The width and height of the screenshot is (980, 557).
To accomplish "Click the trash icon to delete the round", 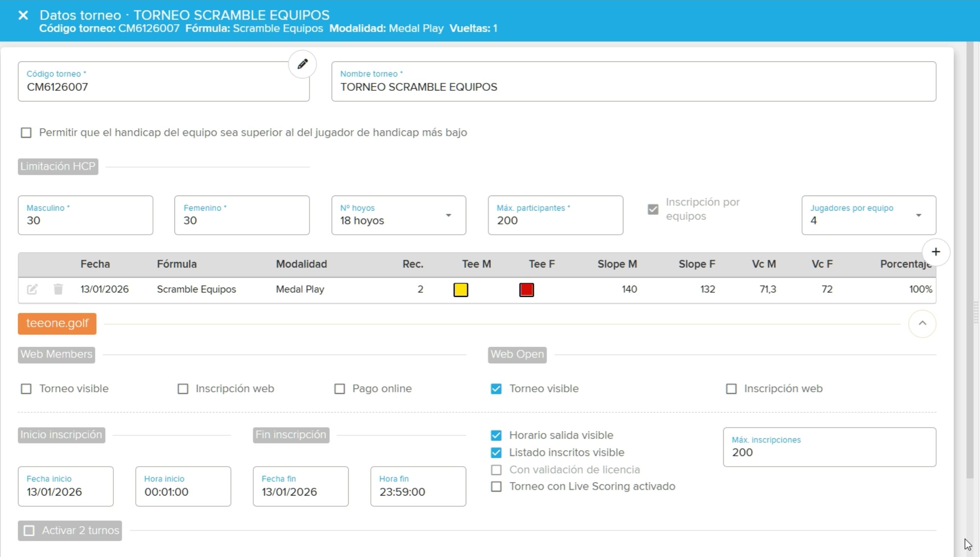I will pos(58,289).
